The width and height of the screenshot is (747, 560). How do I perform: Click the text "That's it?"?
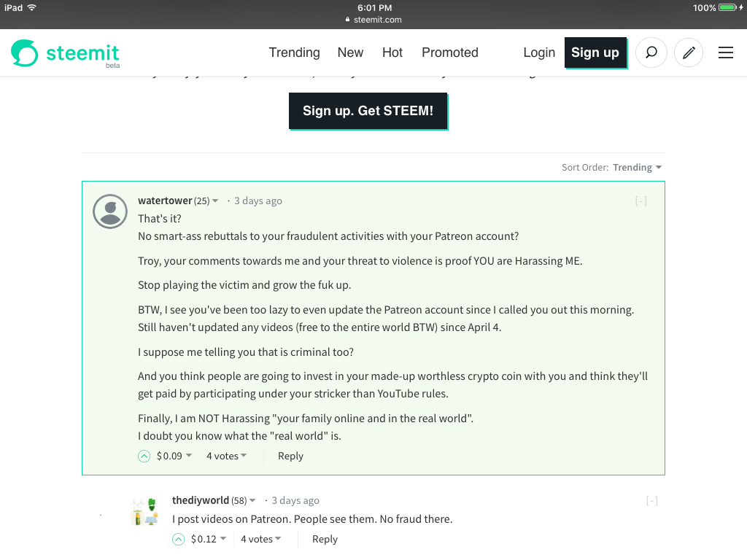point(160,219)
